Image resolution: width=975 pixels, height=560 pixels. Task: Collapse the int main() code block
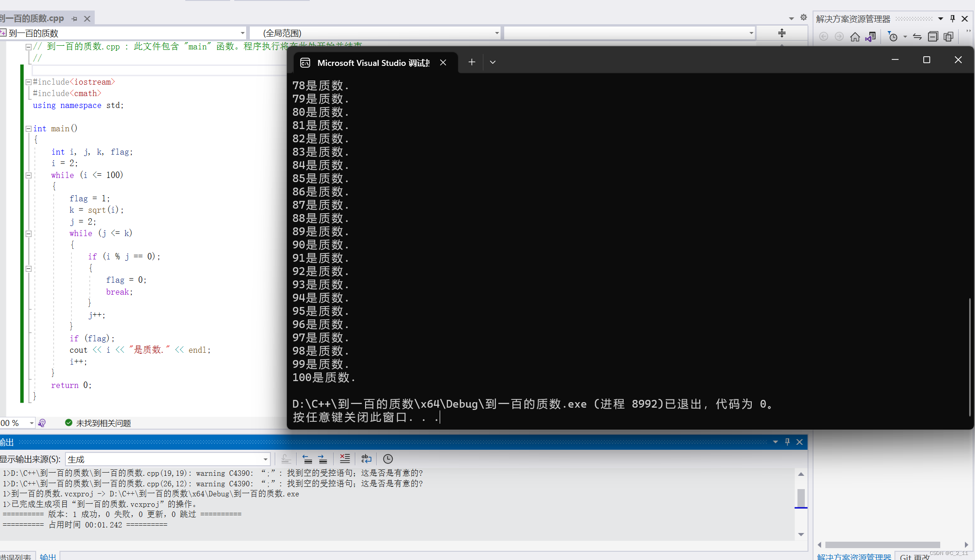click(28, 129)
